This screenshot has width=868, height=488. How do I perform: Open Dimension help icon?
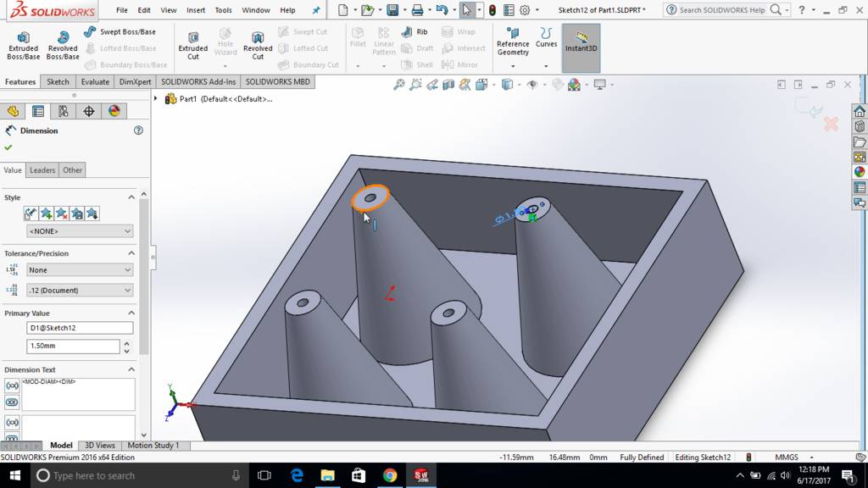[138, 130]
